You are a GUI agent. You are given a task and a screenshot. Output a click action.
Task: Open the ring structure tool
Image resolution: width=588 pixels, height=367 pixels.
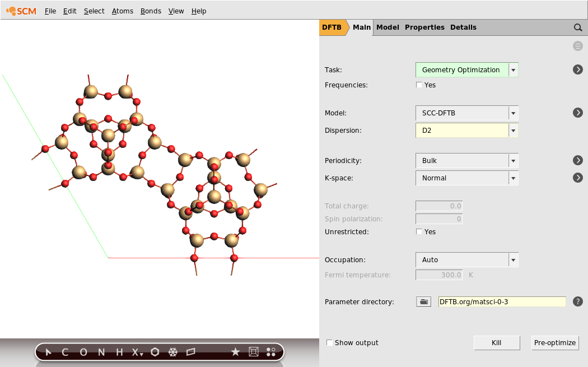[155, 352]
